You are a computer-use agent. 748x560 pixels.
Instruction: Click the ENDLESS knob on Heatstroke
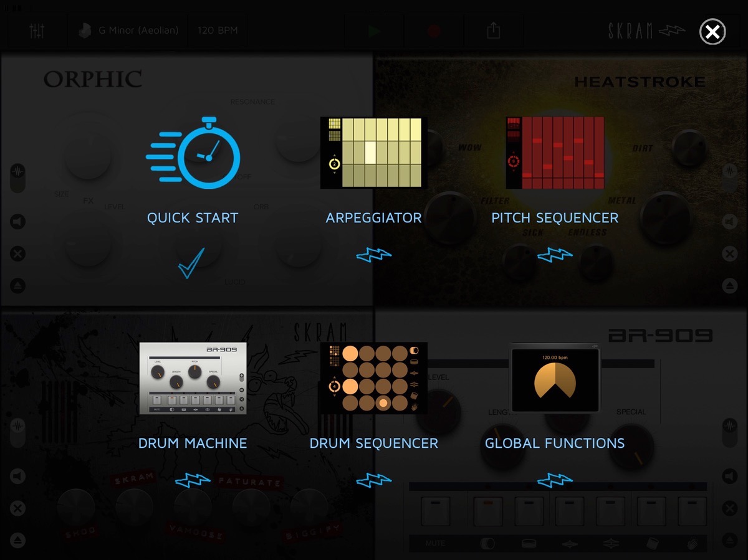(597, 262)
